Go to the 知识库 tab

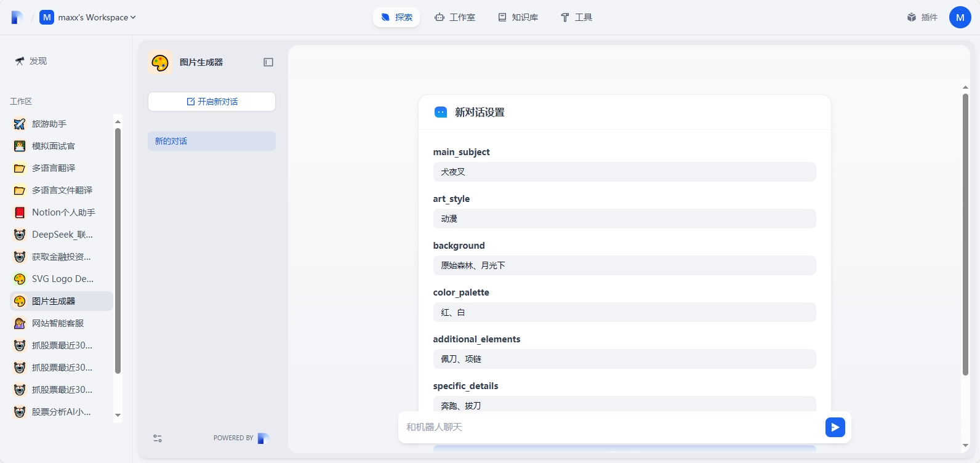[518, 17]
